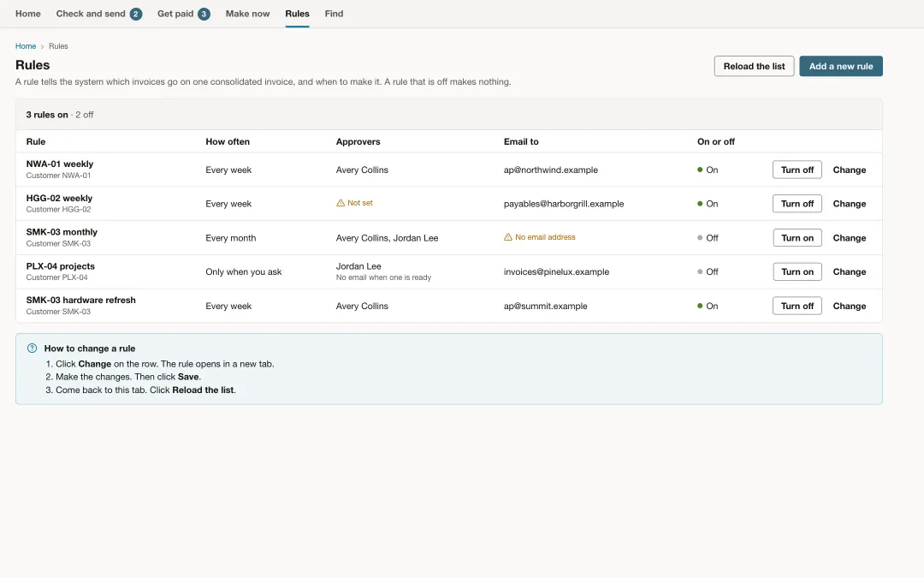Screen dimensions: 924x578
Task: Click the Jordan Lee approver name
Action: pyautogui.click(x=358, y=266)
